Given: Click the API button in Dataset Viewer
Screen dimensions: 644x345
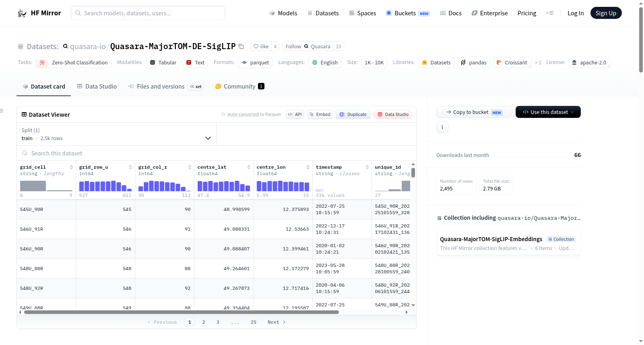Looking at the screenshot, I should (x=295, y=114).
